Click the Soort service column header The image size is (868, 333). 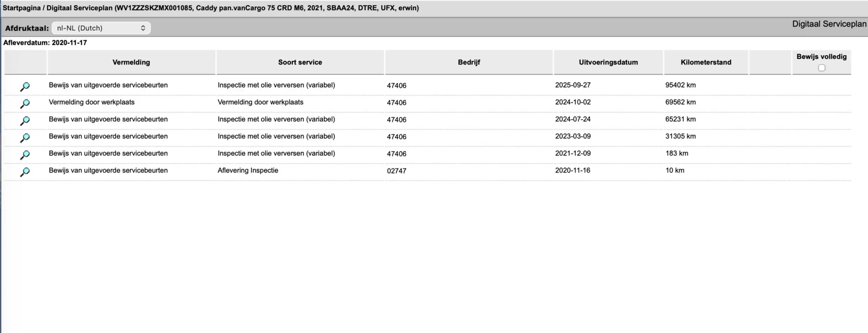300,62
